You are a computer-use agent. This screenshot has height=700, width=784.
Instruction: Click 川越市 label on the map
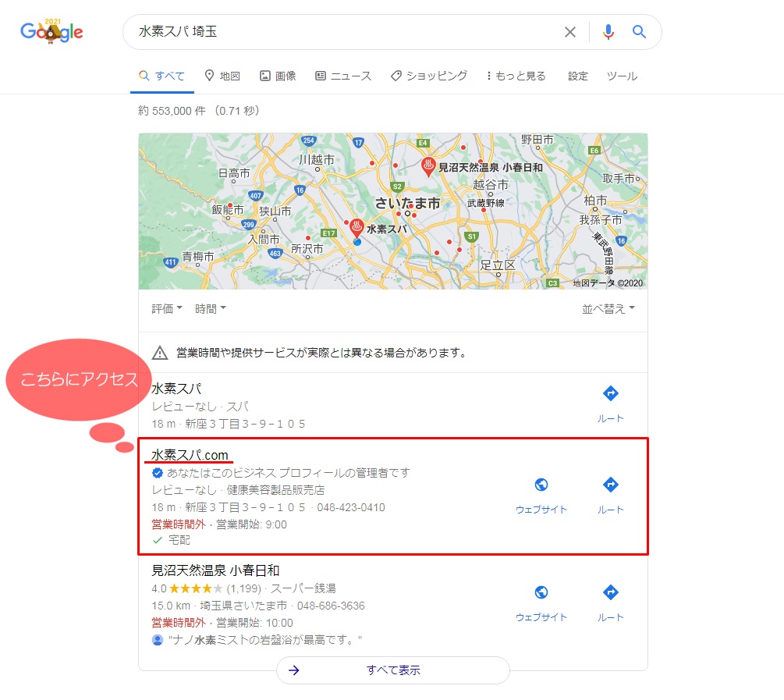pos(317,160)
